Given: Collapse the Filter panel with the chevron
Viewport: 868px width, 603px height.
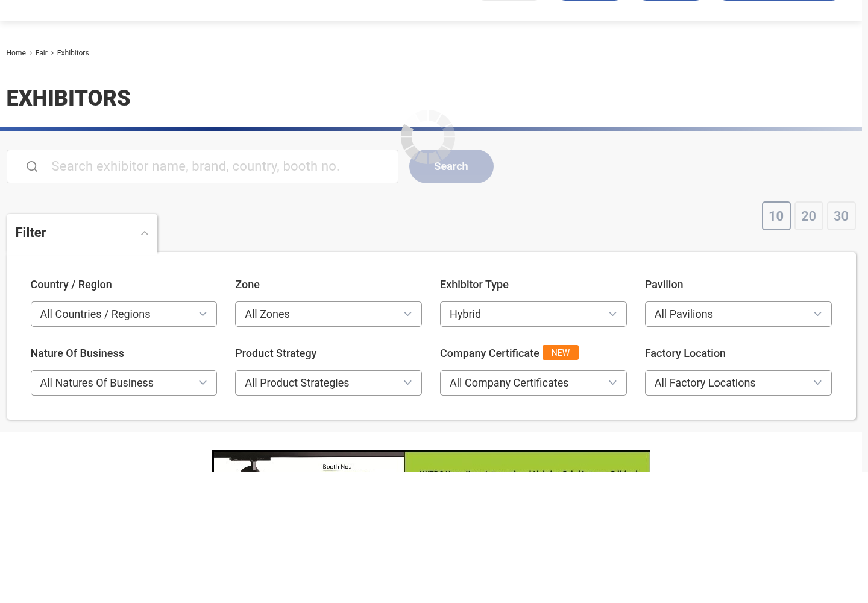Looking at the screenshot, I should [145, 233].
